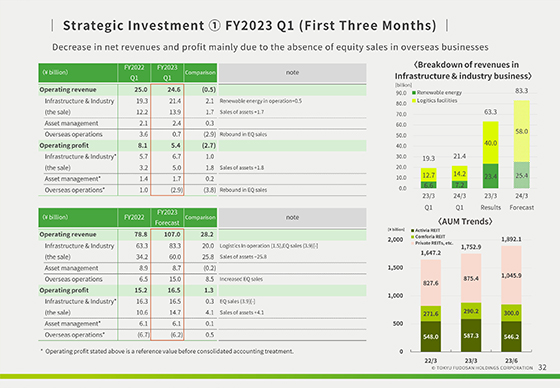Click the 58.0 Logistics bar segment
Image resolution: width=560 pixels, height=388 pixels.
521,131
